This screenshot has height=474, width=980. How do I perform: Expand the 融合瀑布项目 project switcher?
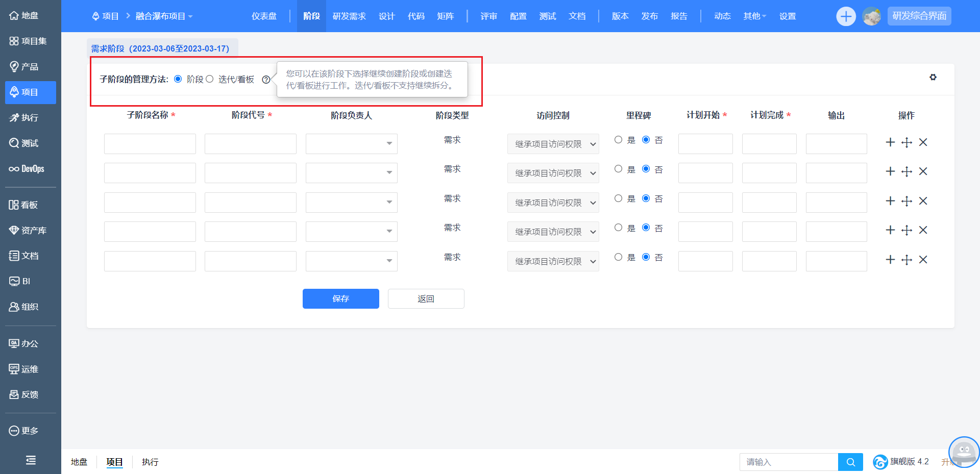[164, 16]
